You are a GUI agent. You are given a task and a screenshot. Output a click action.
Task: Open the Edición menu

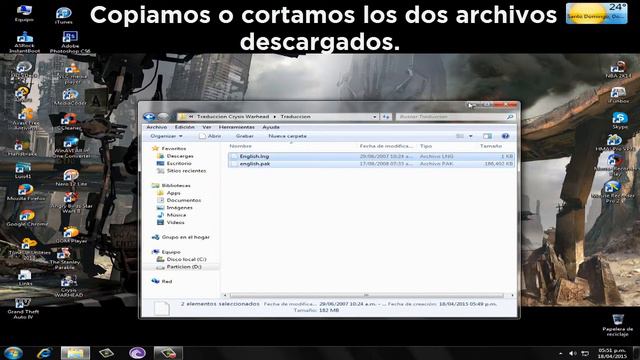[x=184, y=127]
